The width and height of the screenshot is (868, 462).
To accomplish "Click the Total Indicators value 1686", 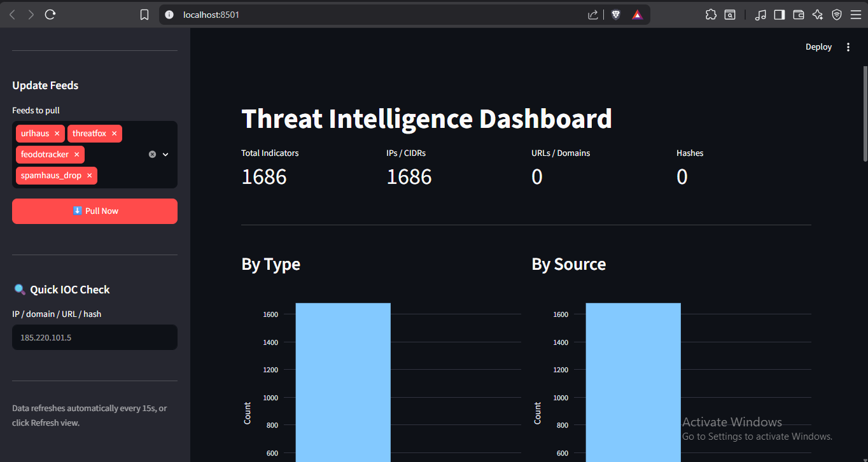I will tap(264, 176).
